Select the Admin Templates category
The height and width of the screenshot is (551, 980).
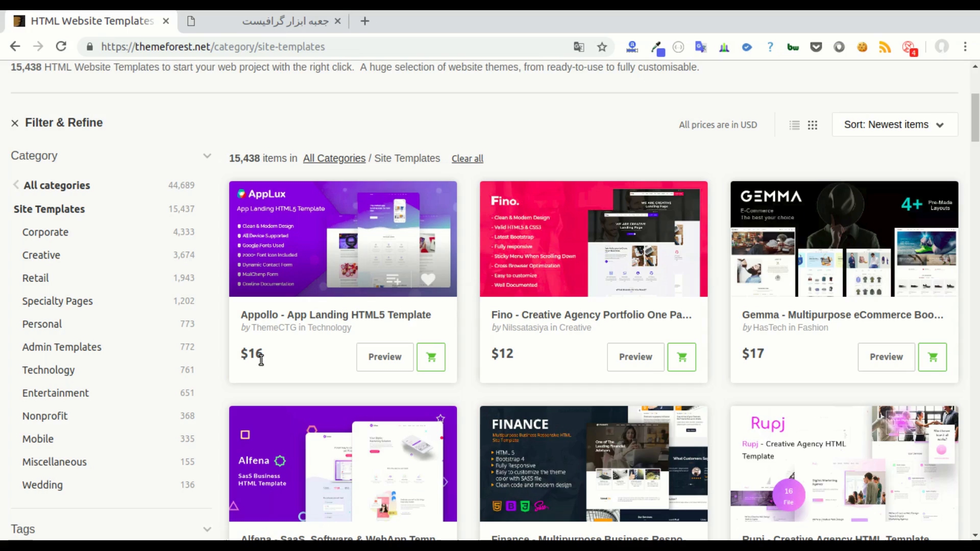[x=61, y=347]
